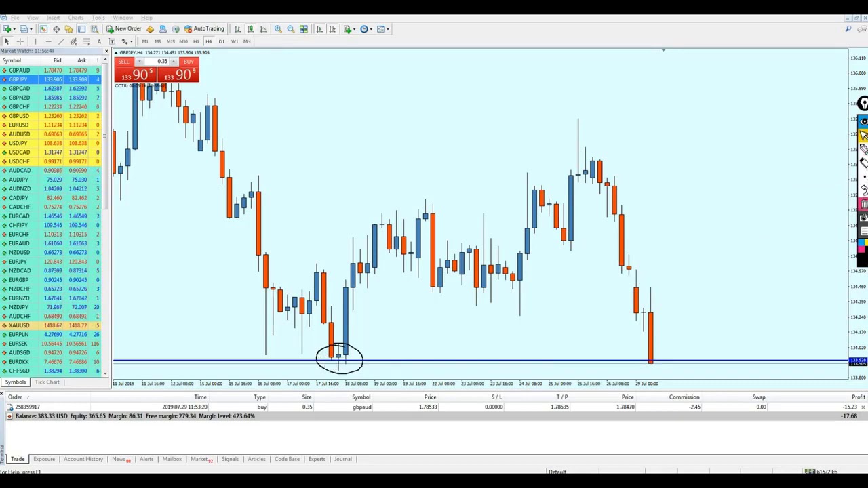Viewport: 868px width, 488px height.
Task: Toggle chart auto scroll
Action: click(319, 29)
